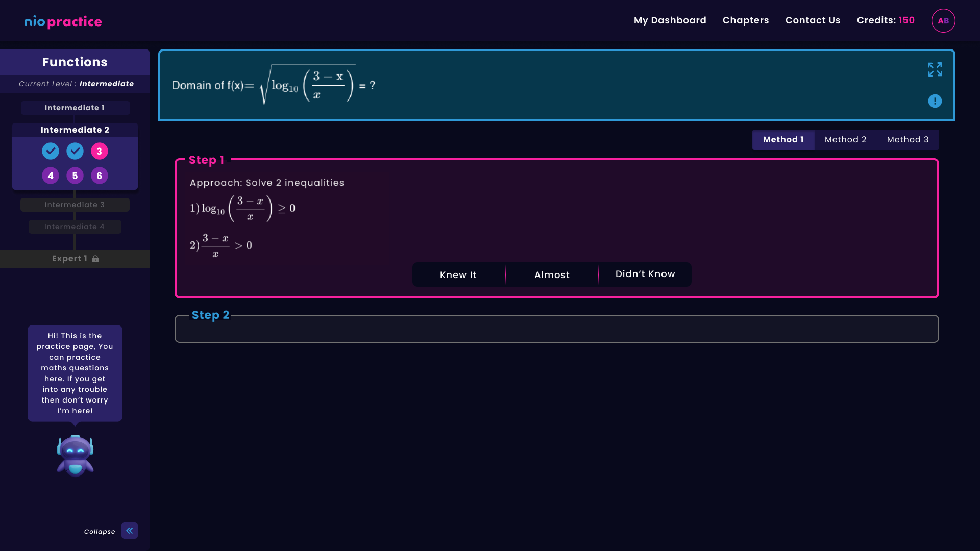Open question 5 circle
The height and width of the screenshot is (551, 980).
75,176
